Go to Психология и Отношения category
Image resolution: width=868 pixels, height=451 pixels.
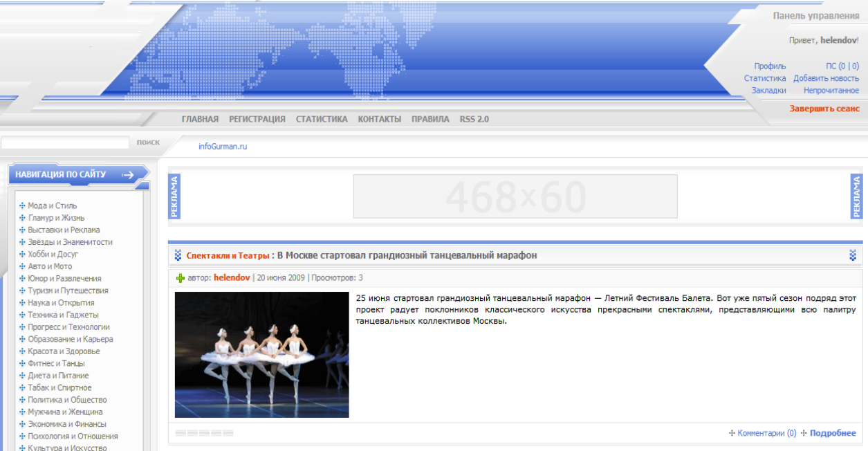[73, 436]
